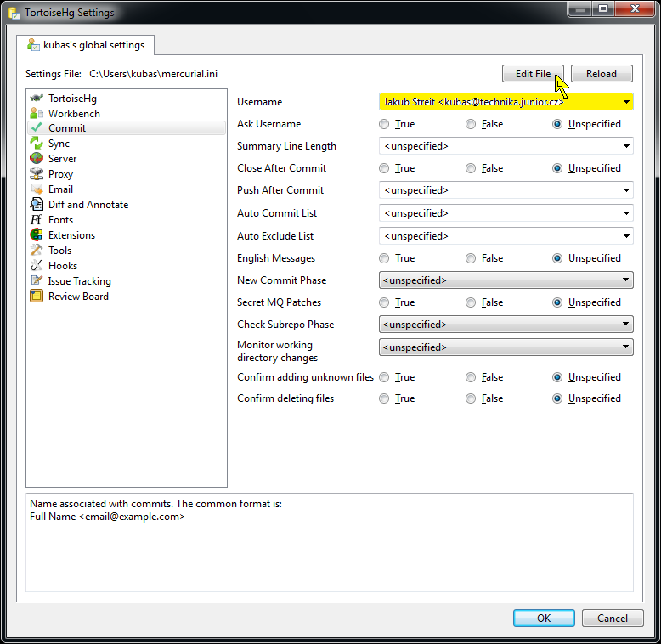Click the description help text box

tap(330, 542)
